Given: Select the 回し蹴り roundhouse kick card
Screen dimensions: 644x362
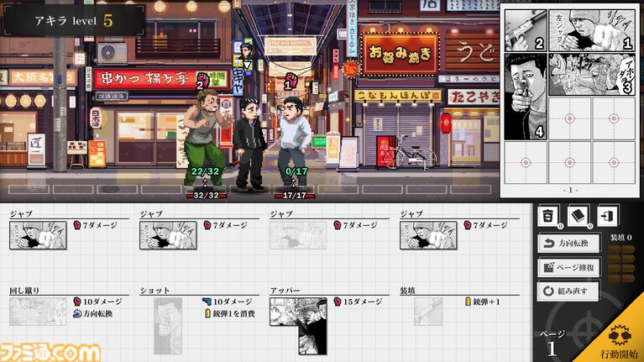Looking at the screenshot, I should (38, 311).
